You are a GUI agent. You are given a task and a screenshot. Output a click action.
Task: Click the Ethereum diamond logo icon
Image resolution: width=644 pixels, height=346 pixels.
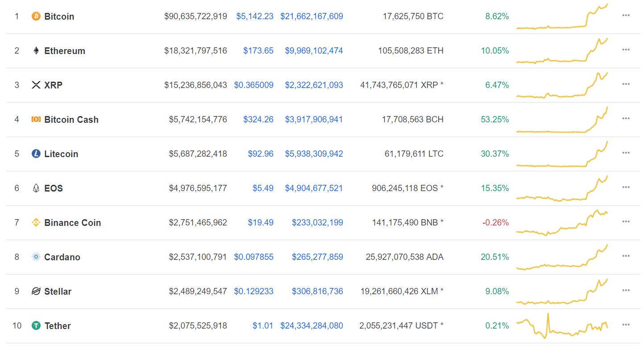[x=36, y=50]
